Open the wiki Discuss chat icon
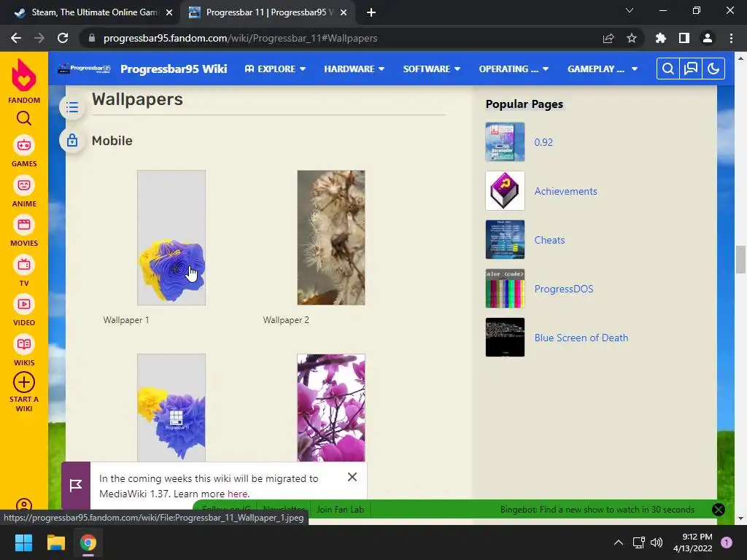 (691, 69)
